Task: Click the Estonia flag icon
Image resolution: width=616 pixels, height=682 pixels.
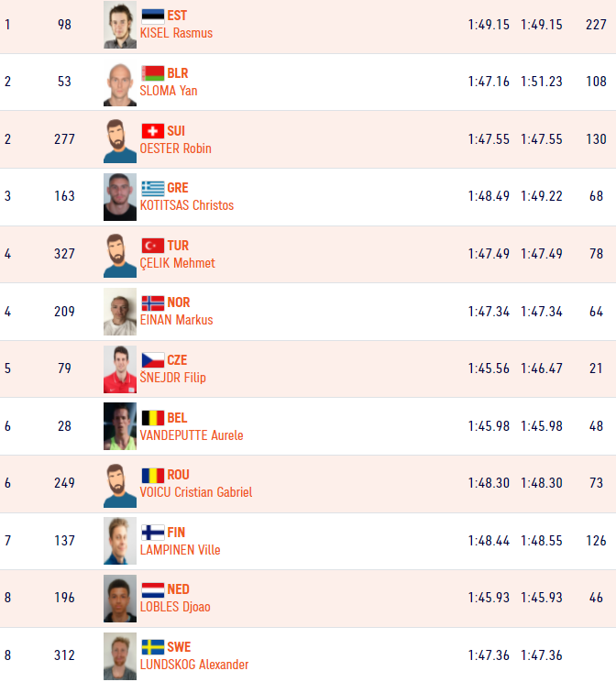Action: point(153,16)
